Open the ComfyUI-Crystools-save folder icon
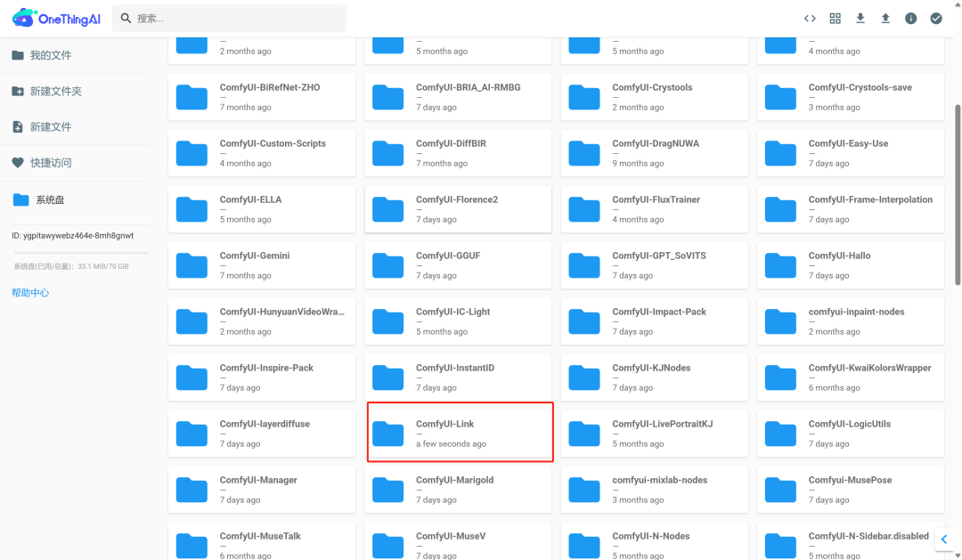Viewport: 962px width, 560px height. click(780, 97)
